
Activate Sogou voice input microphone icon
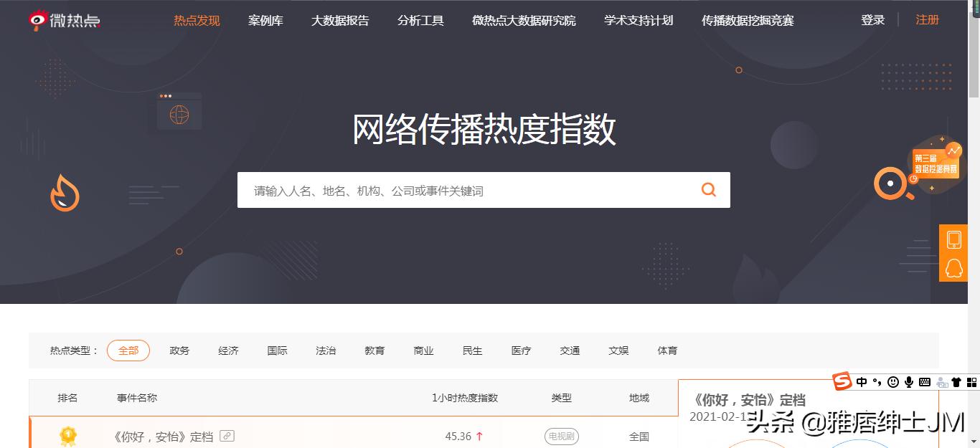click(x=909, y=382)
